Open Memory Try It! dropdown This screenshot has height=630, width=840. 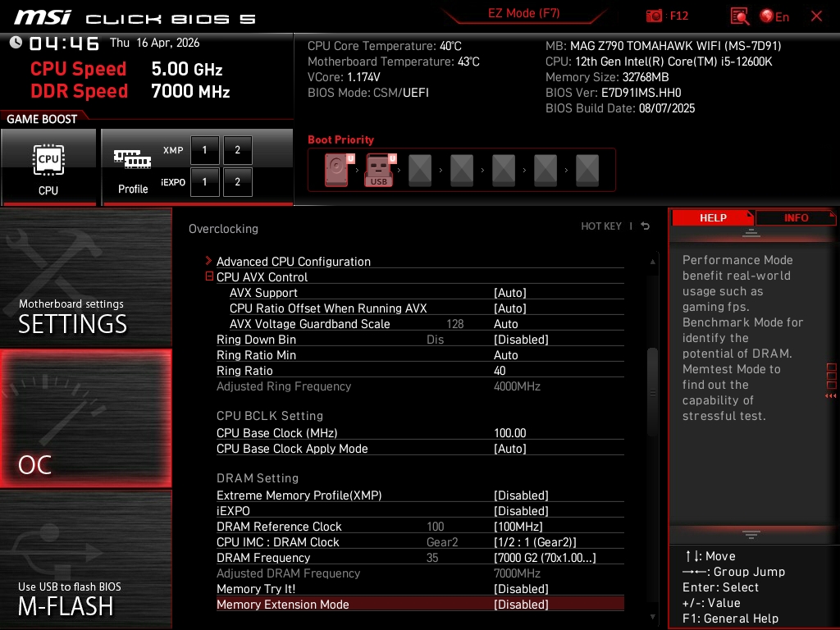pos(521,589)
